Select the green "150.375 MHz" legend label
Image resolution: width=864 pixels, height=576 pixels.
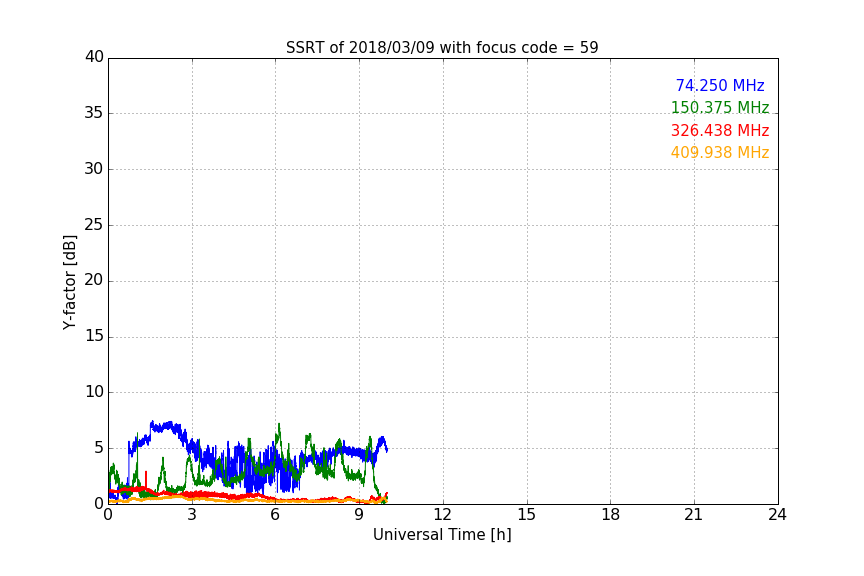pyautogui.click(x=720, y=107)
